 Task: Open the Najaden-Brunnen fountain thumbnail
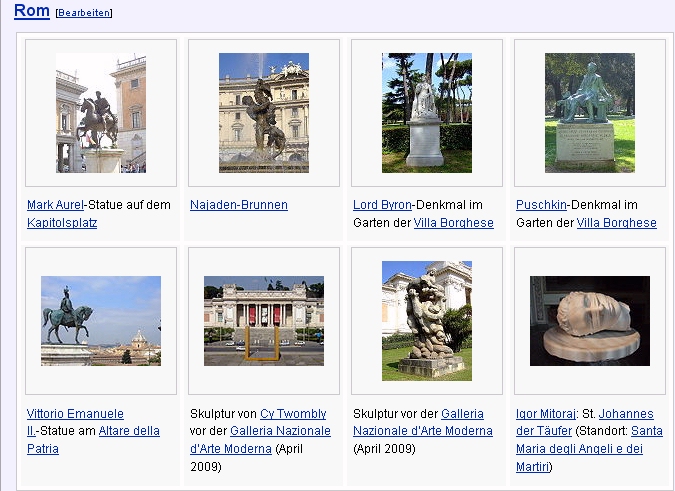pos(264,113)
